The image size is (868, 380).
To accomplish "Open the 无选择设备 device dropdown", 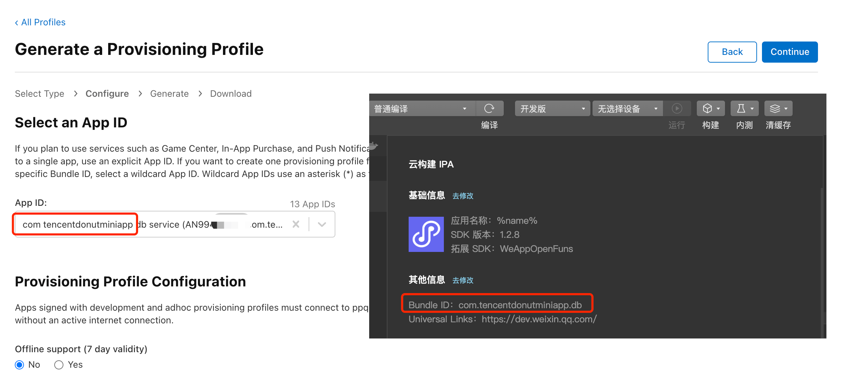I will [x=627, y=108].
